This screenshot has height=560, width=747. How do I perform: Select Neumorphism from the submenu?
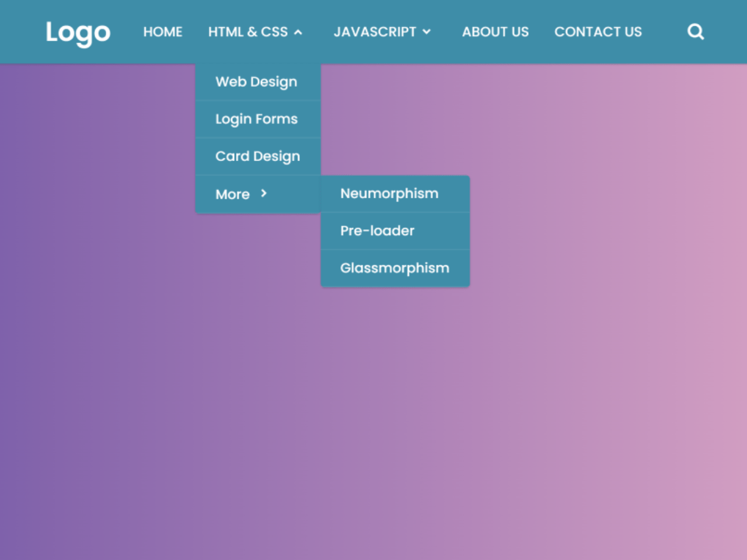(x=389, y=193)
